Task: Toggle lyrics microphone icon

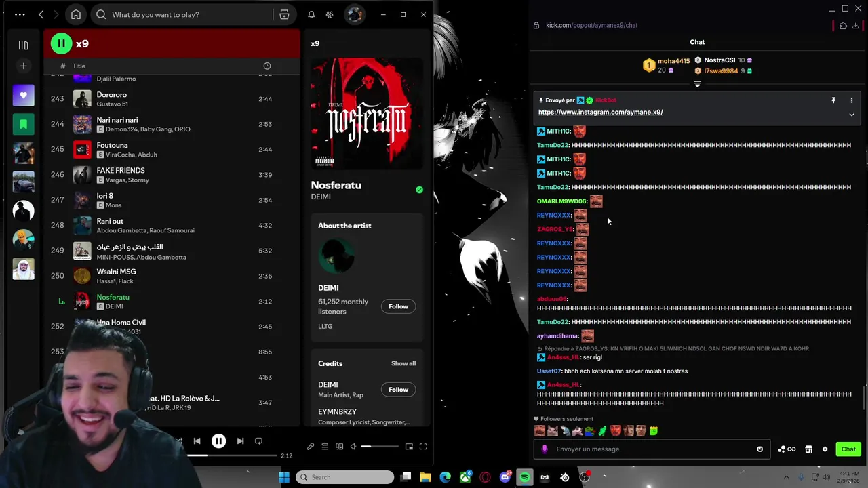Action: click(x=311, y=446)
